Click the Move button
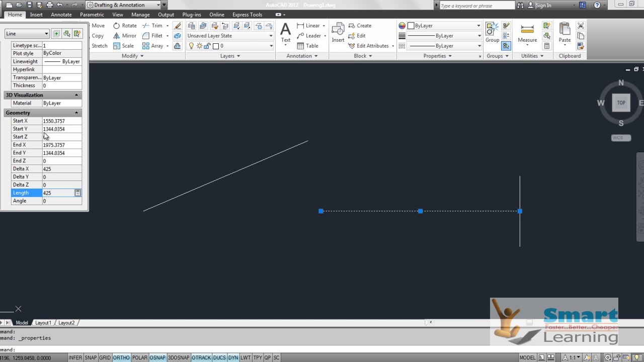Viewport: 644px width, 362px height. [98, 26]
